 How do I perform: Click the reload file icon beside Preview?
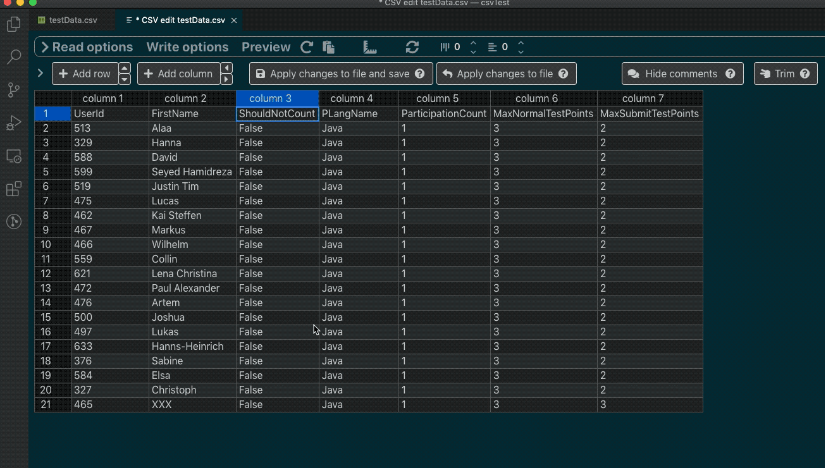(x=307, y=47)
